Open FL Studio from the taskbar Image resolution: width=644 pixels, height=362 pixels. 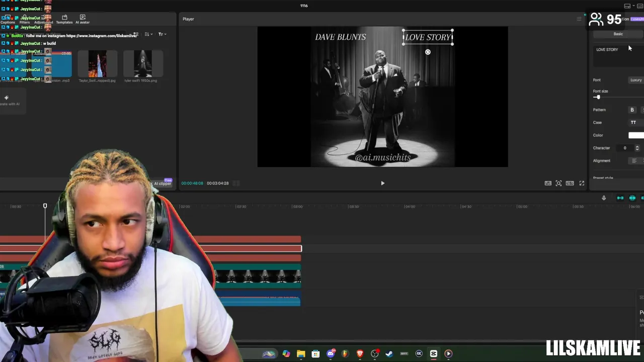point(345,354)
